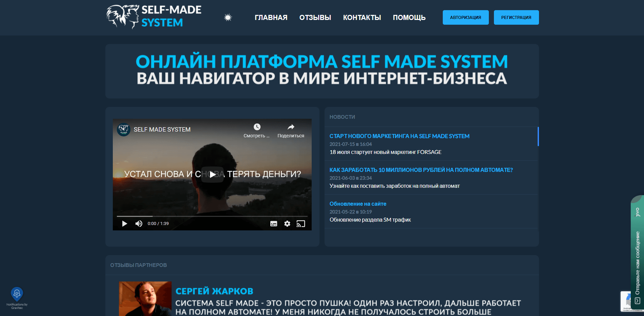Image resolution: width=644 pixels, height=316 pixels.
Task: Open the FORSAGE marketing news headline
Action: click(399, 136)
